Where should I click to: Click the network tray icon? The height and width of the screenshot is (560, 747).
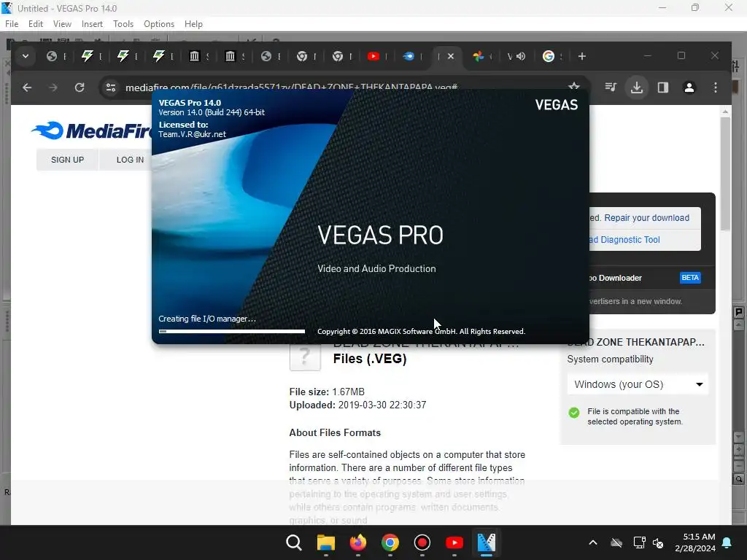[639, 542]
